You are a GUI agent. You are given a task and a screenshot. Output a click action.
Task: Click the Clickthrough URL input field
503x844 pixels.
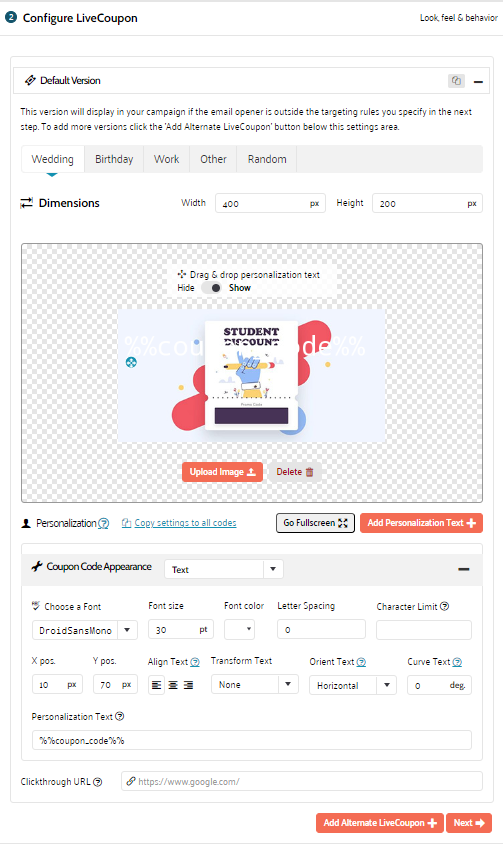coord(302,781)
